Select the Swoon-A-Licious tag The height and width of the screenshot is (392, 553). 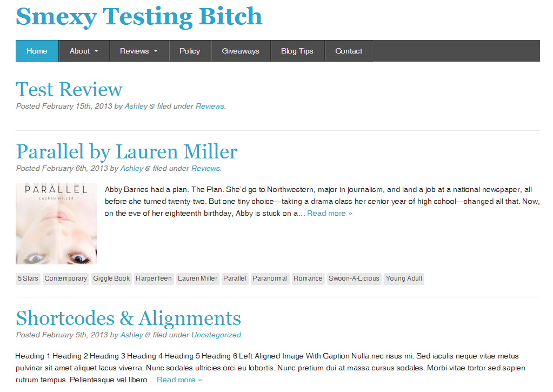(x=354, y=278)
